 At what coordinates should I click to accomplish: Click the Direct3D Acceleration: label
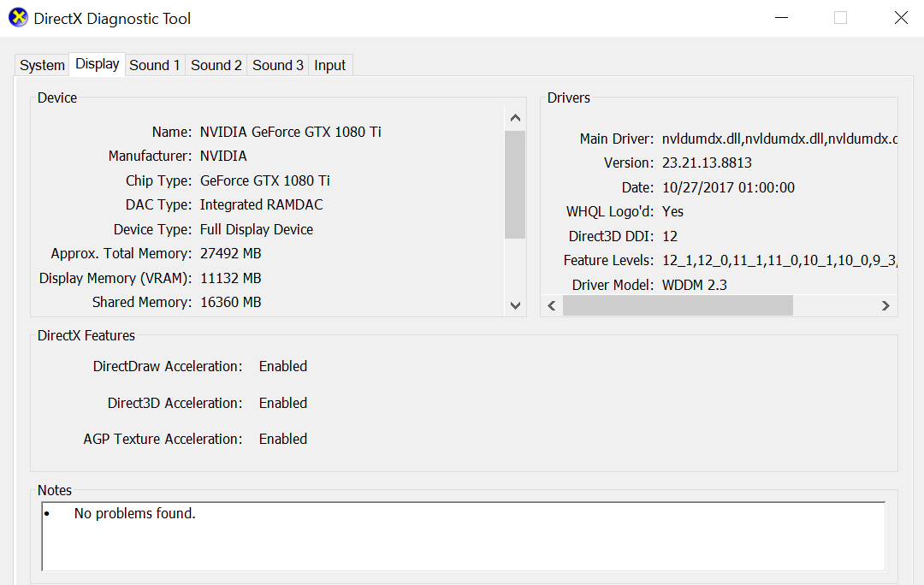click(x=175, y=403)
